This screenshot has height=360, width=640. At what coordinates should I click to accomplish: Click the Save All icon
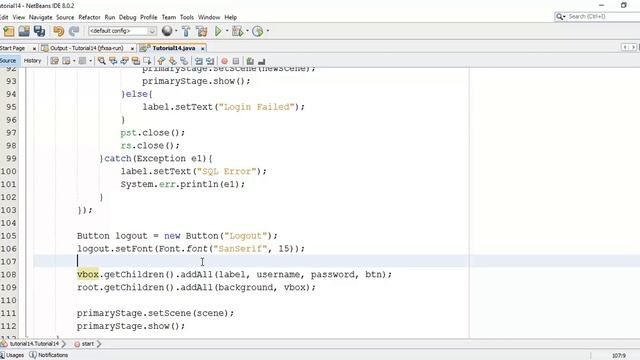[x=40, y=31]
